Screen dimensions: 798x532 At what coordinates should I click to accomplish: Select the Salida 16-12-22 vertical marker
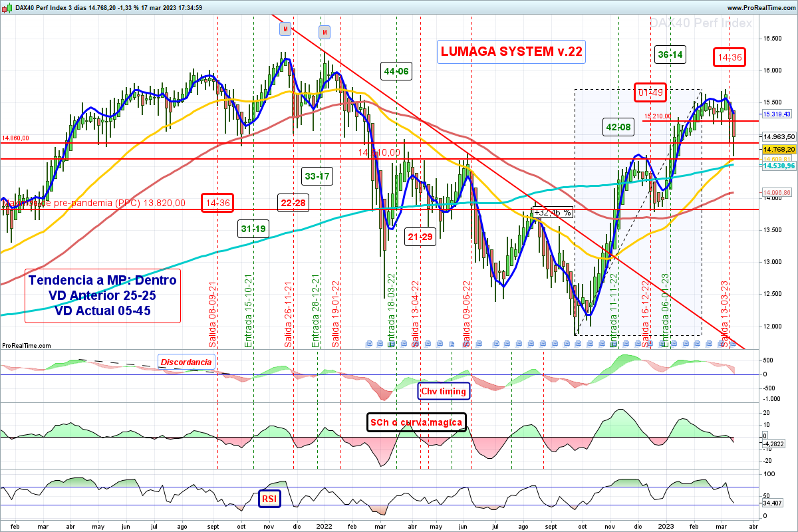coord(645,315)
